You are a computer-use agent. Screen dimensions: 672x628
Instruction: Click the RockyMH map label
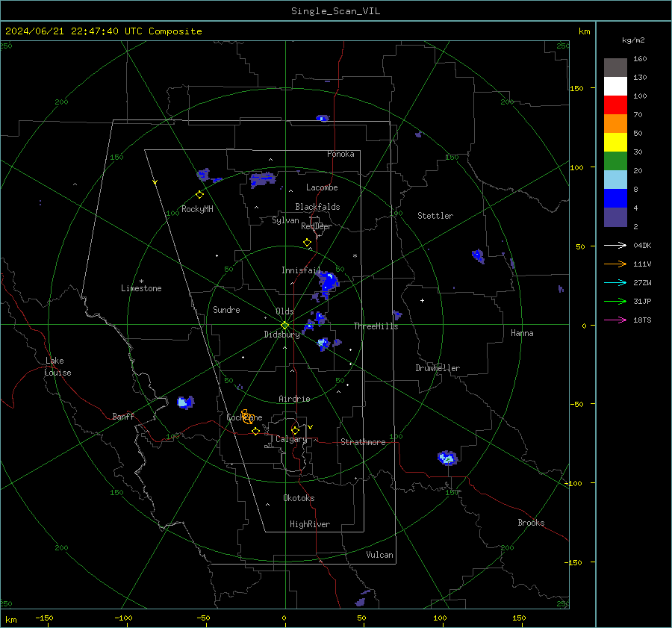tap(197, 209)
